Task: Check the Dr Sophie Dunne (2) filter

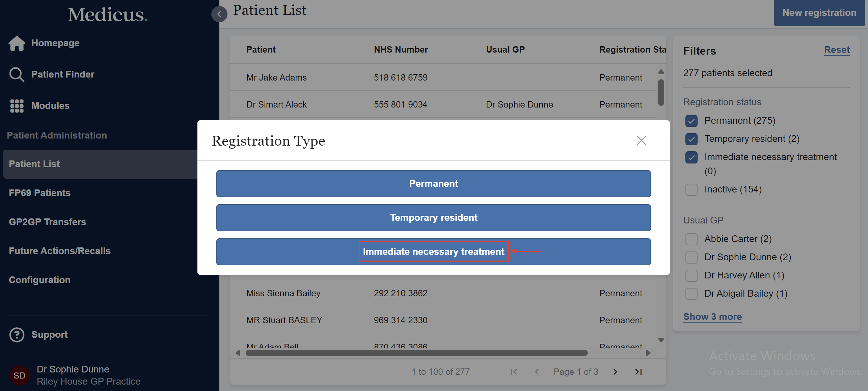Action: (691, 257)
